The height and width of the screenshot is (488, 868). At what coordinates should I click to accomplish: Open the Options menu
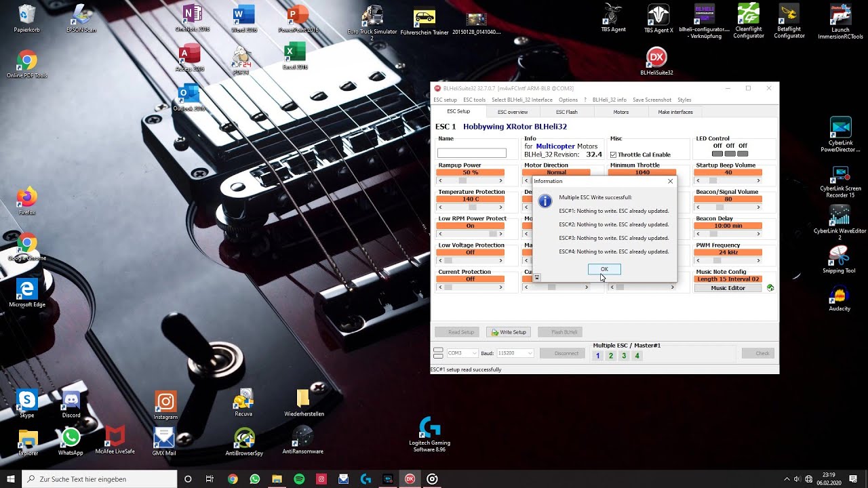click(568, 100)
